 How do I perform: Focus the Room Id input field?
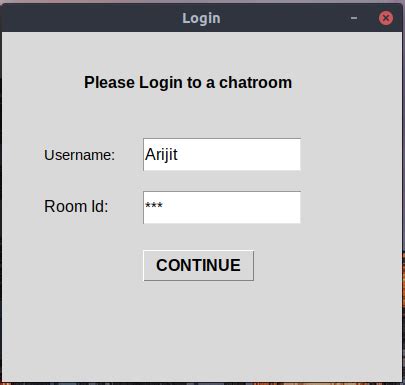click(222, 207)
